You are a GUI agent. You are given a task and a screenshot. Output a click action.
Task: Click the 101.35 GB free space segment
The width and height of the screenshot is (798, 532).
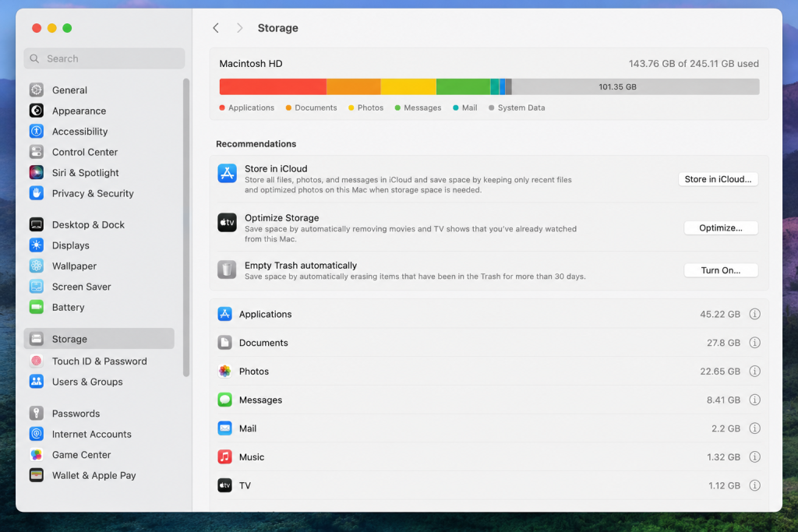pos(636,86)
